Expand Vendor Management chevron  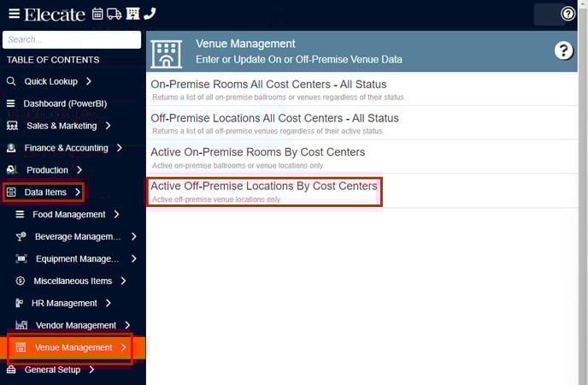point(127,325)
